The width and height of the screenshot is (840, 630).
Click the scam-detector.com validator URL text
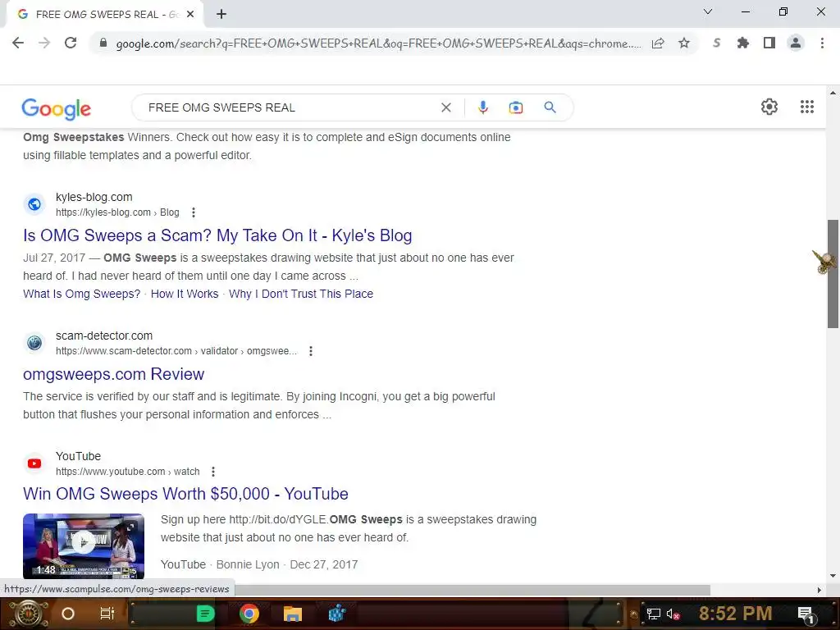click(176, 351)
